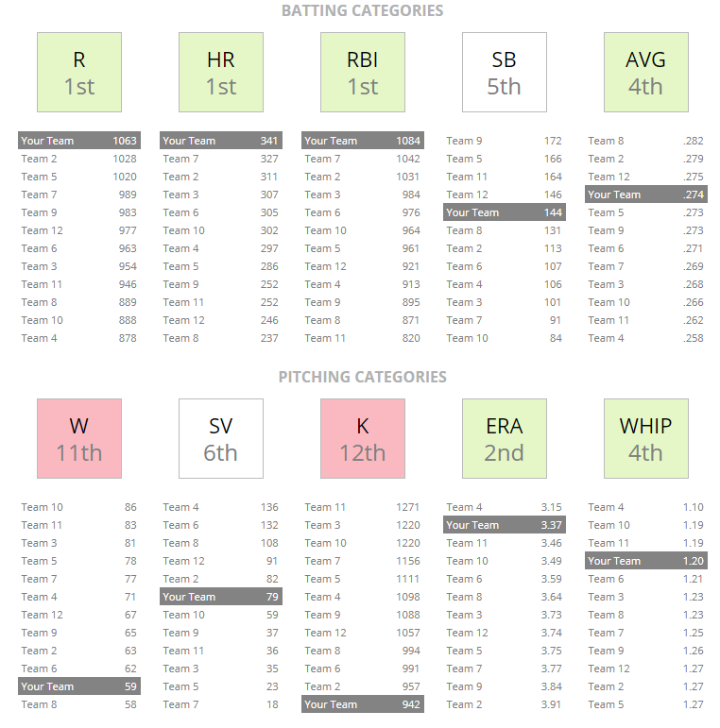Select Your Team .274 batting average row
The image size is (720, 728).
point(646,195)
